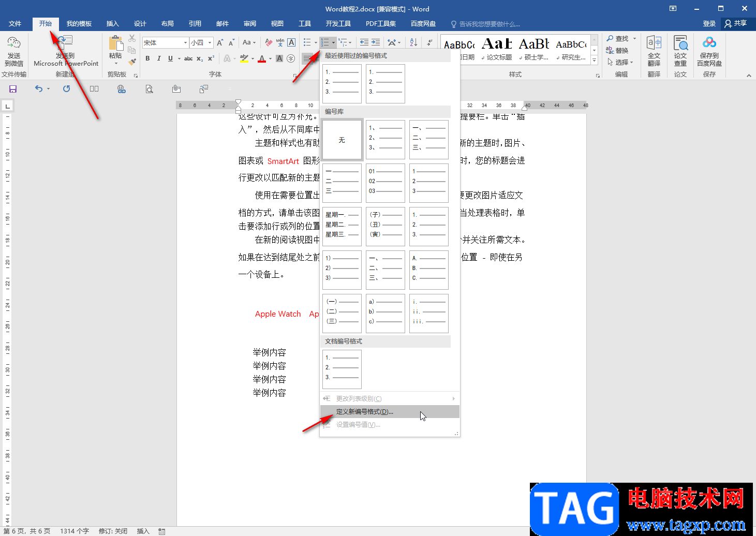This screenshot has width=756, height=536.
Task: Expand the styles gallery More arrow
Action: pos(595,61)
